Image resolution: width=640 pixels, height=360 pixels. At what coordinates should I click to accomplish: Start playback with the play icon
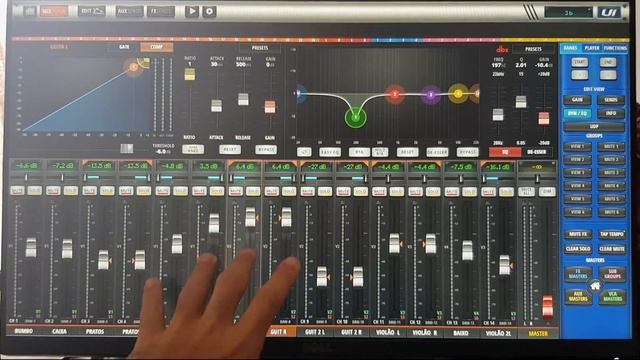[x=191, y=11]
